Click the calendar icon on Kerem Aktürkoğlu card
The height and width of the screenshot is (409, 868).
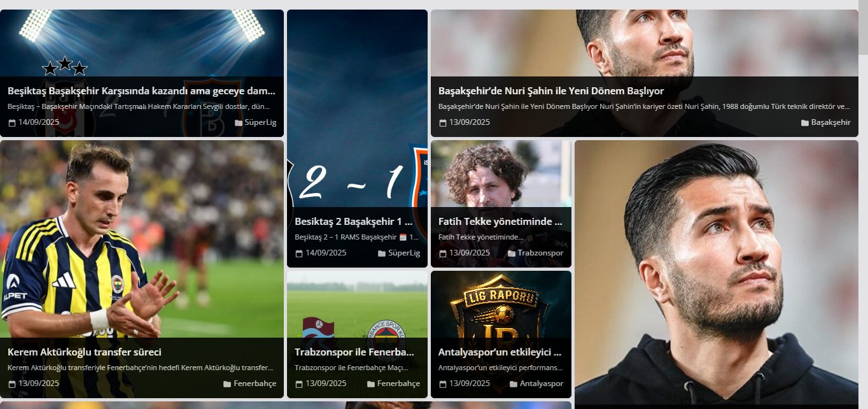(x=11, y=384)
